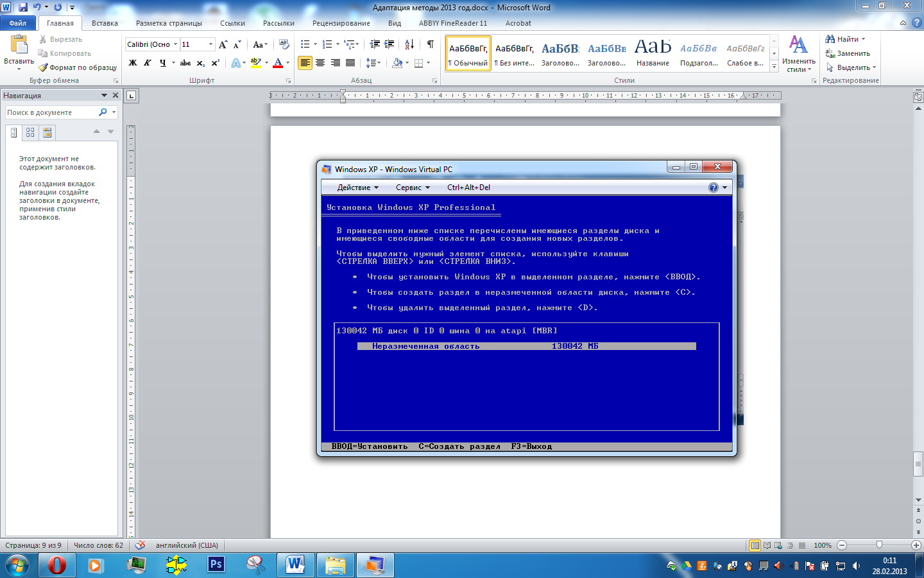Open Word help question mark
This screenshot has width=924, height=578.
916,22
